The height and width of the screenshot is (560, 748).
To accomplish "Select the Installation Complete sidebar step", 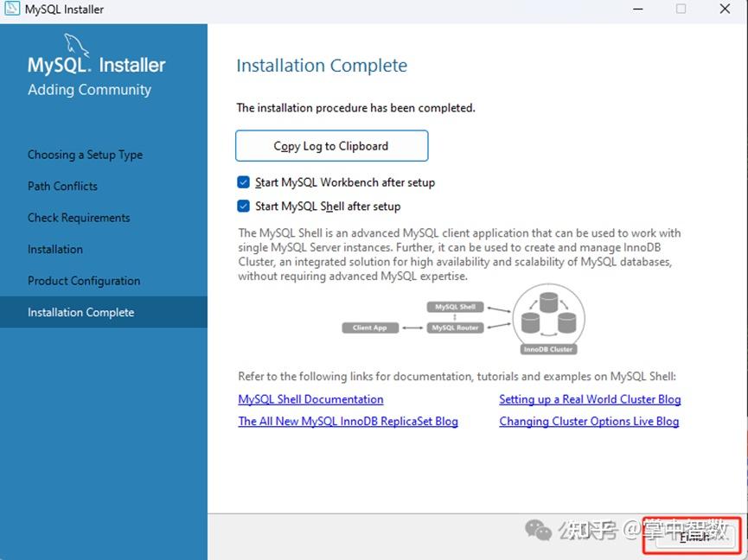I will (104, 312).
